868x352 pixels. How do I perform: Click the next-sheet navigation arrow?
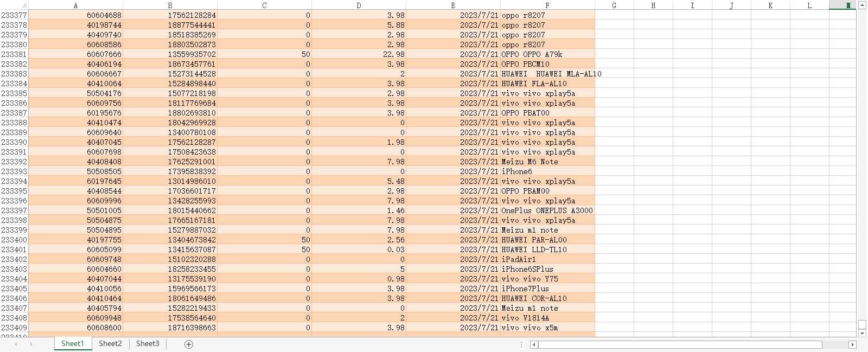pos(31,344)
